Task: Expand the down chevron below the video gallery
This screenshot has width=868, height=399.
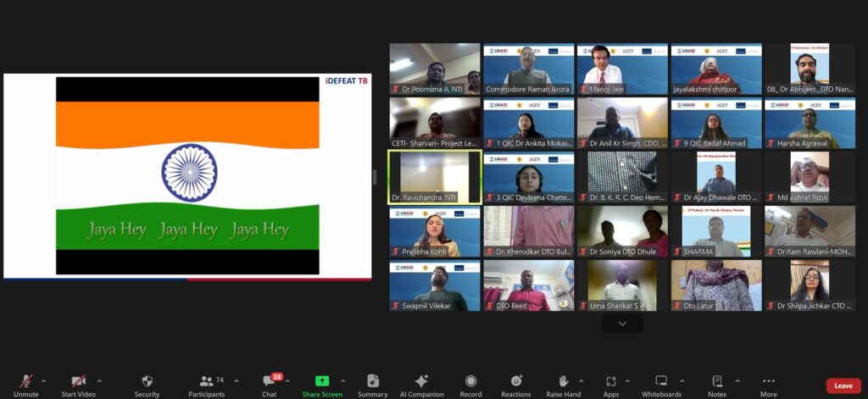Action: pos(622,324)
